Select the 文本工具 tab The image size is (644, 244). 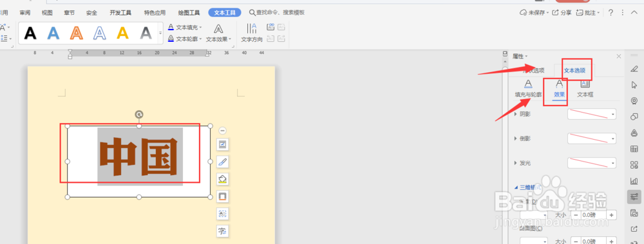pyautogui.click(x=225, y=13)
